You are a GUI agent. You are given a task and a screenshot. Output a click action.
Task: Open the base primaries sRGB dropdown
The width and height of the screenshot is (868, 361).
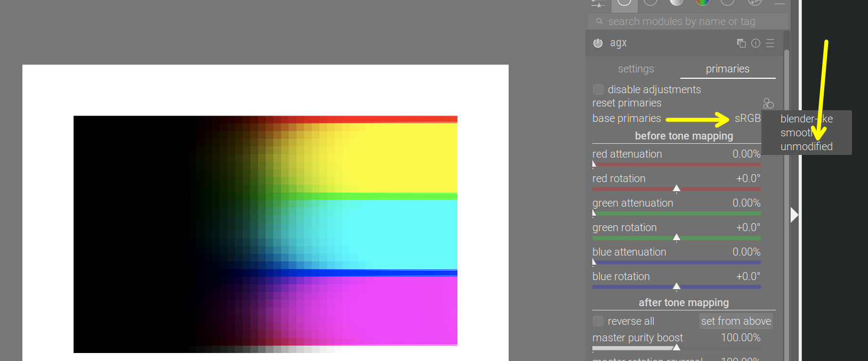point(747,118)
